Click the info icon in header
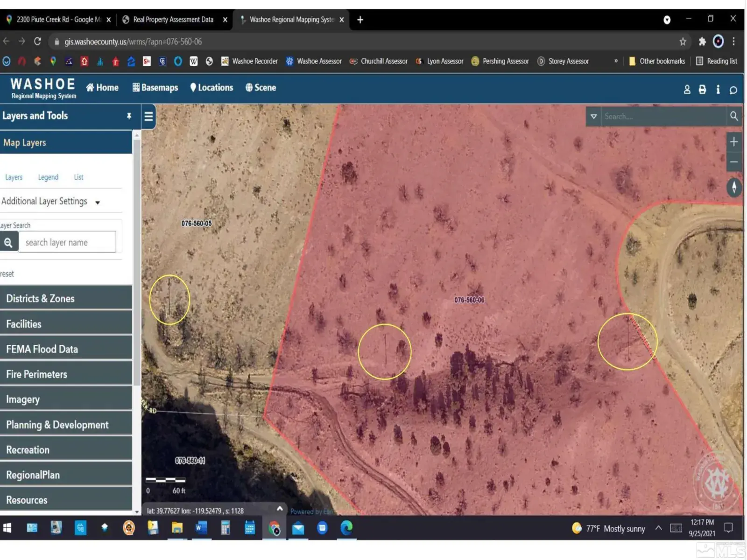 point(718,89)
